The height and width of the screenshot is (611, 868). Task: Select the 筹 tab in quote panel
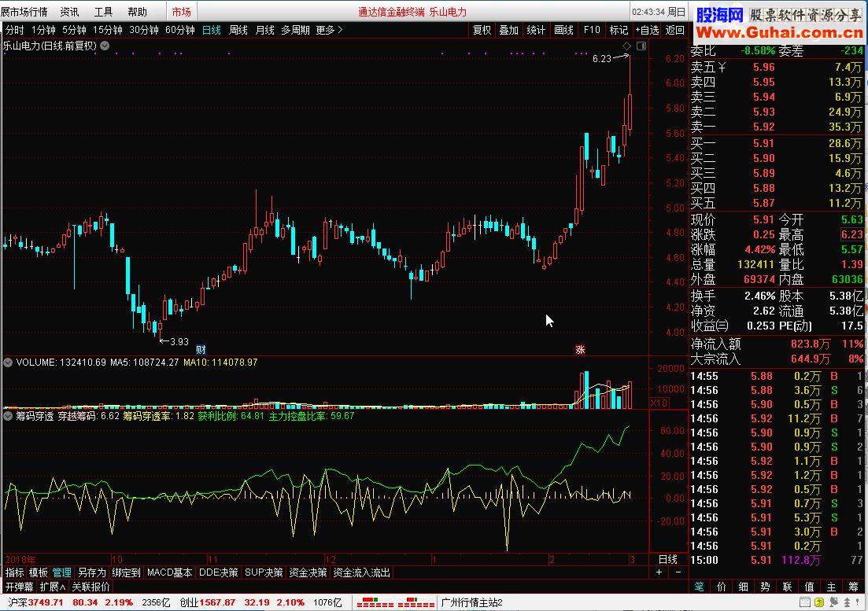853,586
